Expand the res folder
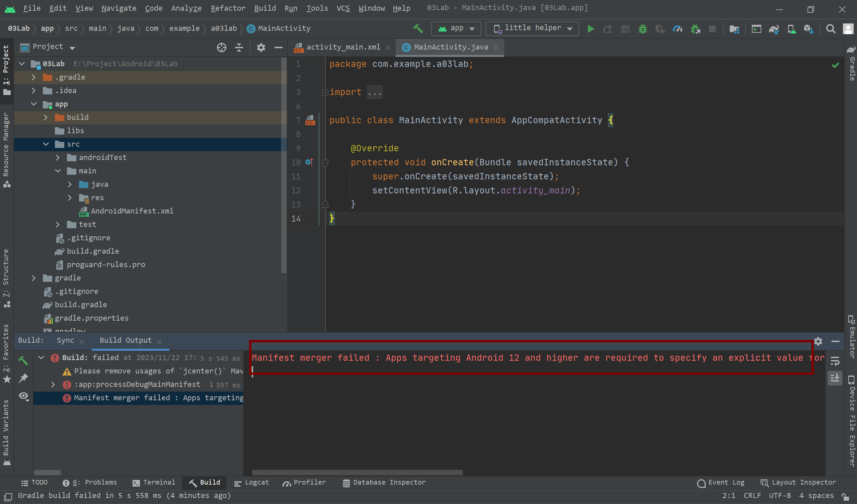 tap(70, 198)
